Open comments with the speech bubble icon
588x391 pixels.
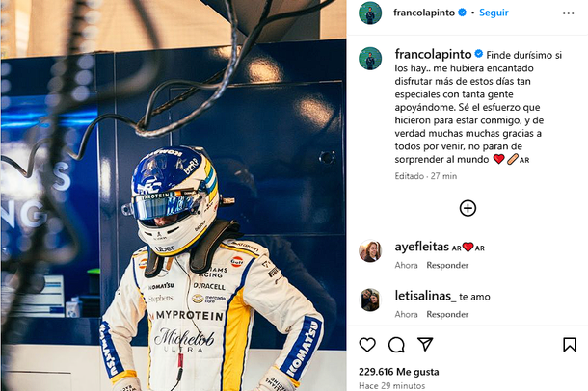[x=396, y=344]
